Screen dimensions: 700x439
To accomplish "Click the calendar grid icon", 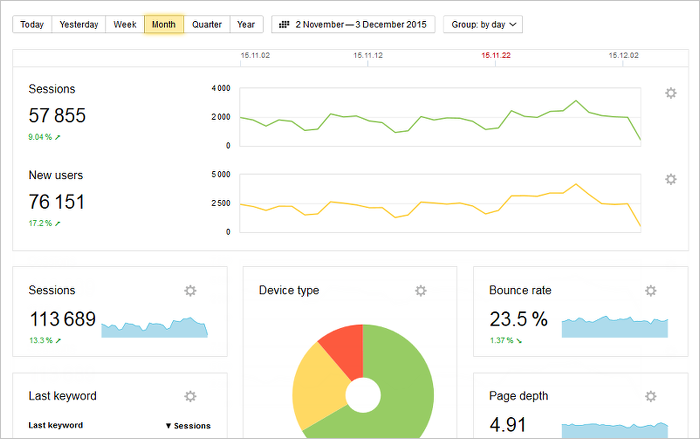I will pos(286,24).
